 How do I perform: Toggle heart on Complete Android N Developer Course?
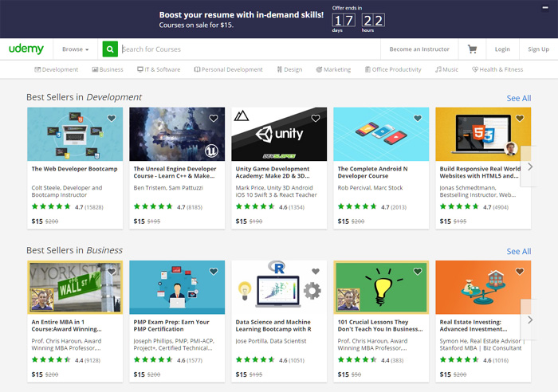click(x=418, y=118)
